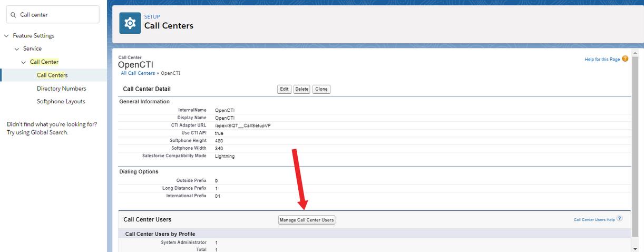Open the Call Center Users Help link
This screenshot has width=644, height=252.
[x=594, y=219]
